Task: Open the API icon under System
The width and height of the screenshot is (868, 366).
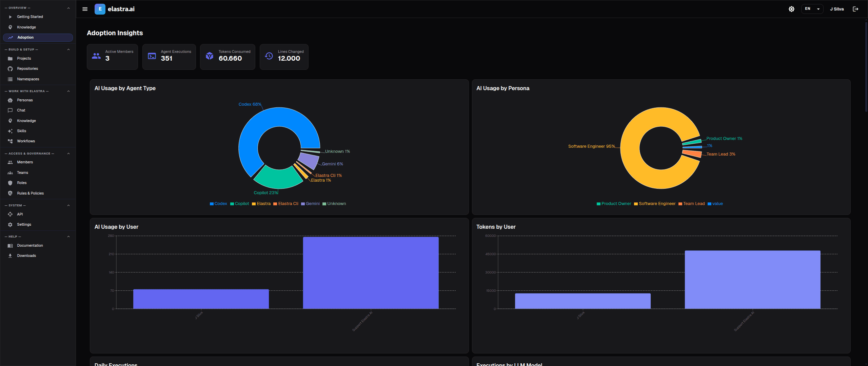Action: point(11,214)
